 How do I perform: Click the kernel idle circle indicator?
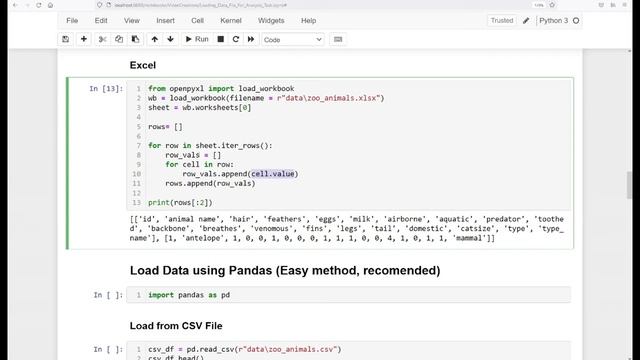576,21
